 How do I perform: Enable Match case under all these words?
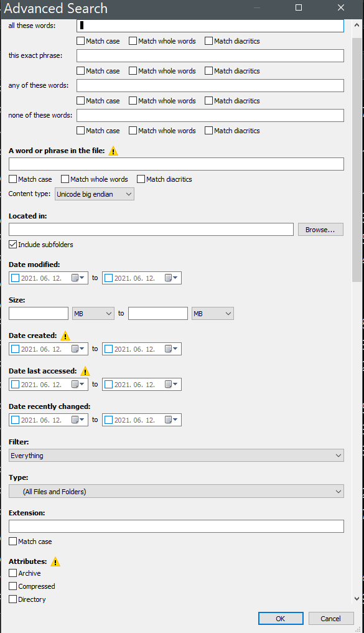click(x=81, y=41)
